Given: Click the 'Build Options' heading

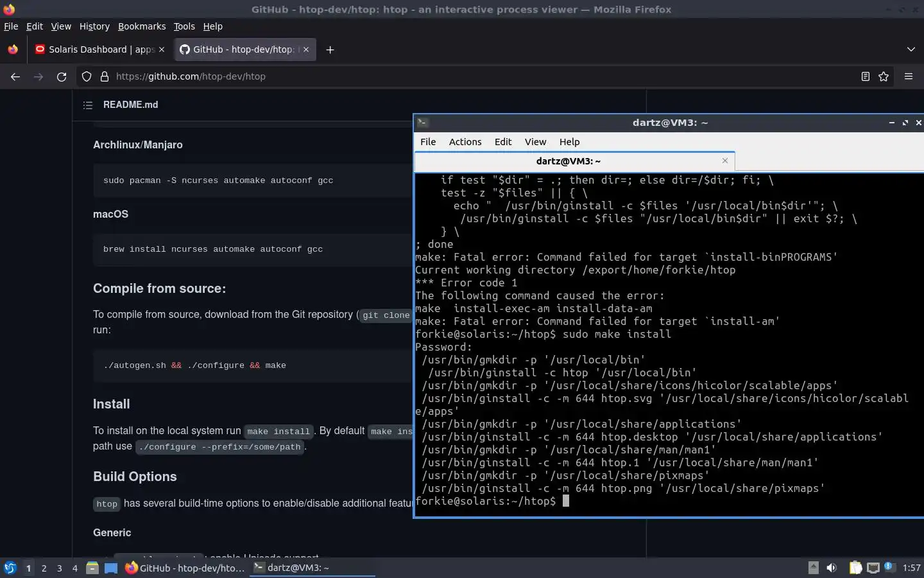Looking at the screenshot, I should point(135,477).
